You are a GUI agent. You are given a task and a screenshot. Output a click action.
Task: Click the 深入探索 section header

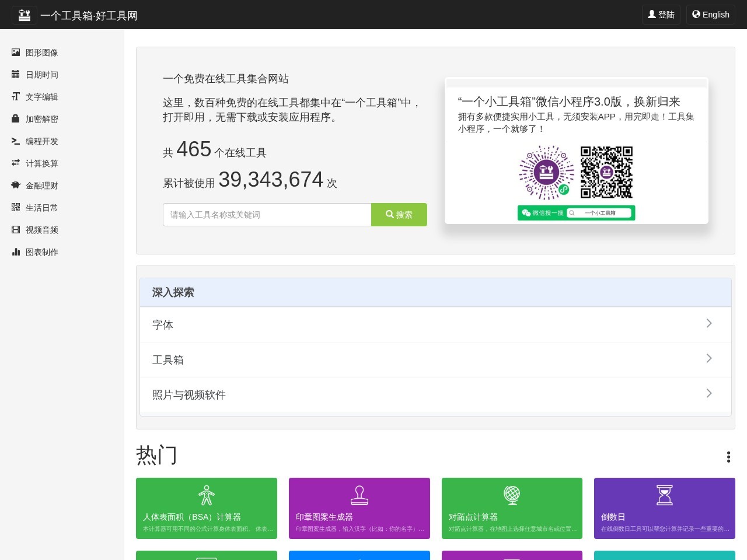point(435,292)
